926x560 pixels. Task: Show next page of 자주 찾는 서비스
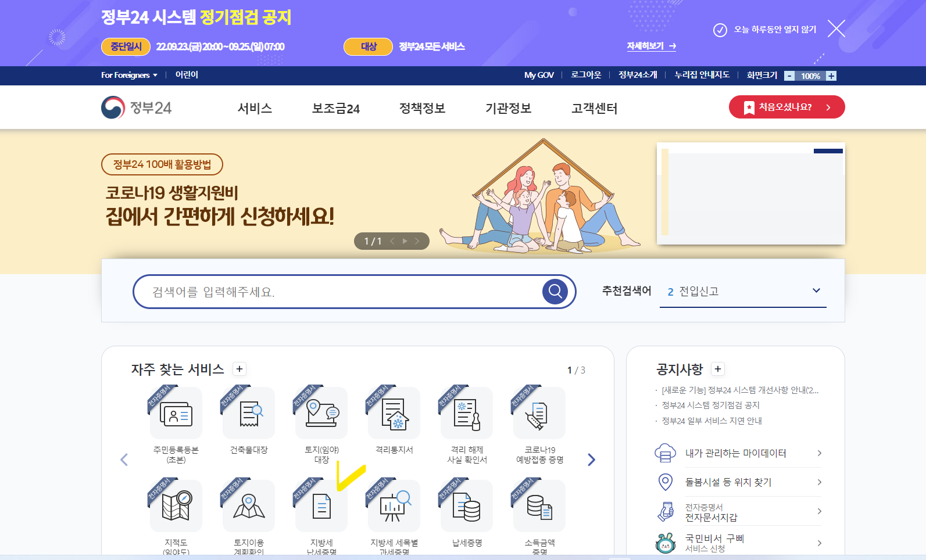tap(591, 460)
